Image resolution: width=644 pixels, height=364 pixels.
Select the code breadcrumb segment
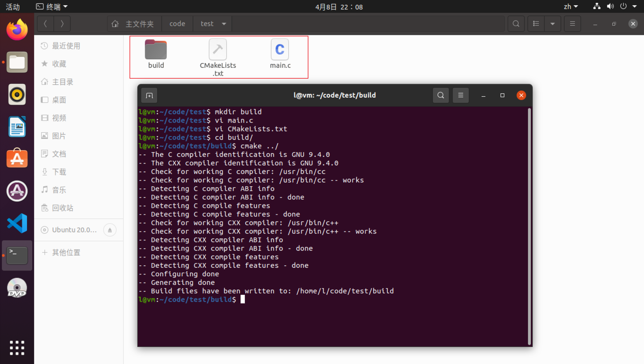(177, 24)
